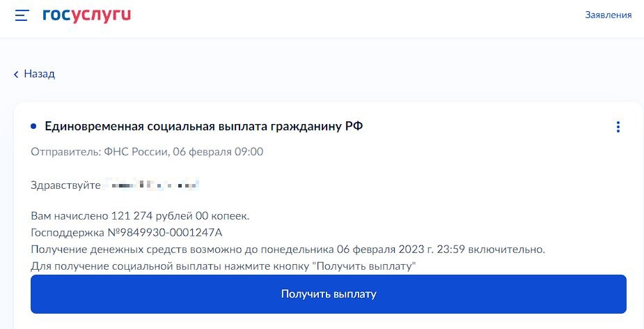Open the Заявления section
Image resolution: width=644 pixels, height=329 pixels.
click(x=608, y=15)
